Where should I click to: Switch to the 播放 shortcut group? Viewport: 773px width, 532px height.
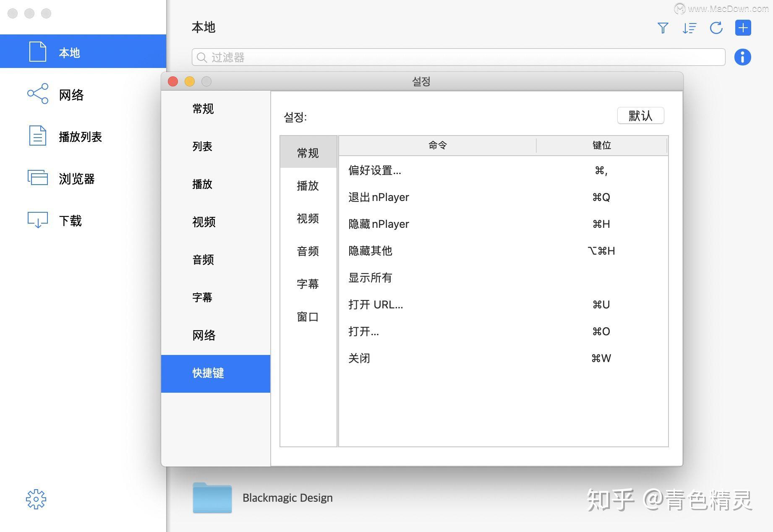click(x=308, y=186)
